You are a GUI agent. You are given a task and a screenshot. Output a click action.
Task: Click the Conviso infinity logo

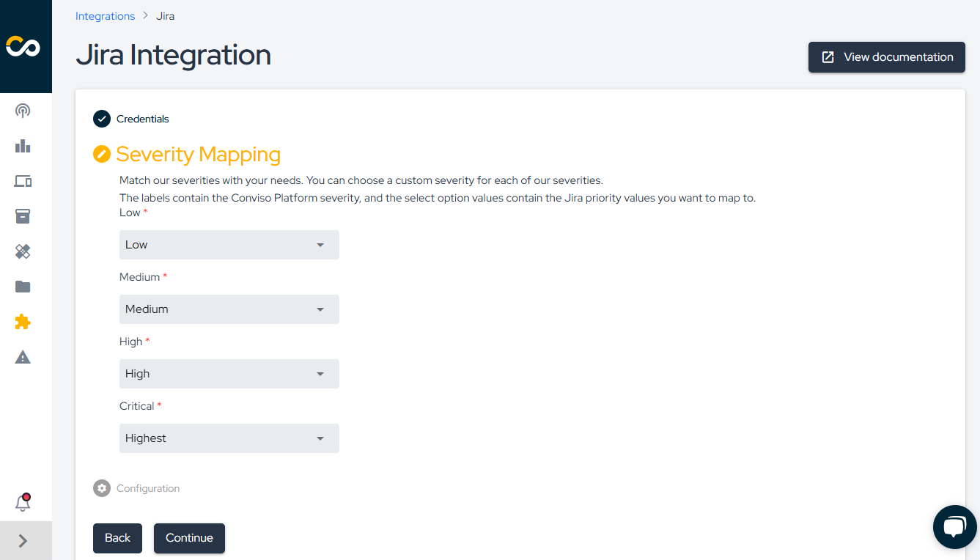(23, 47)
